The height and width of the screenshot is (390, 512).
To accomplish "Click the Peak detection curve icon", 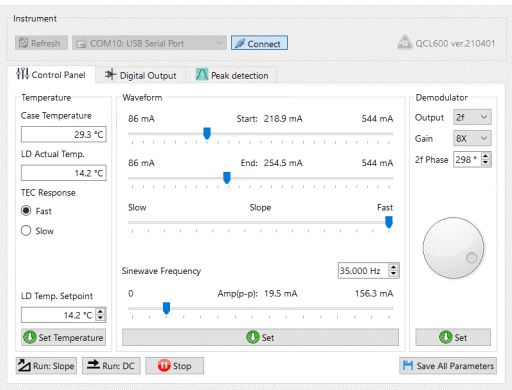I will pos(202,74).
